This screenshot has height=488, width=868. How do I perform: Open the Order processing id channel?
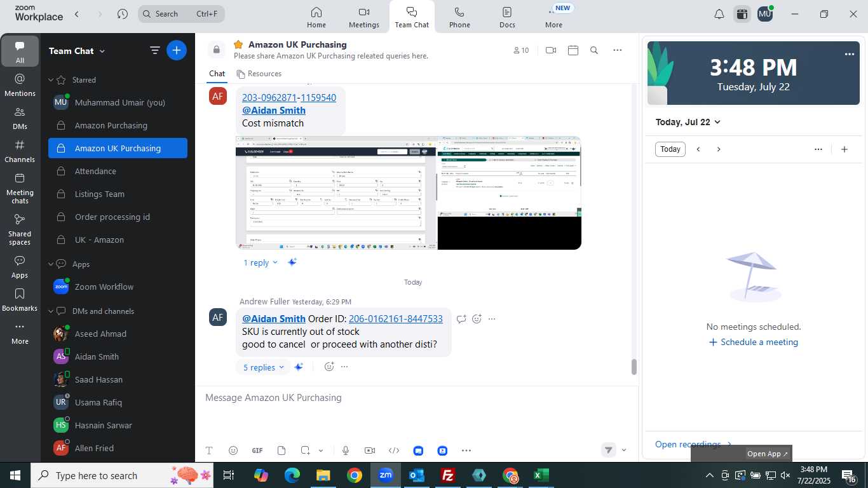click(x=118, y=217)
